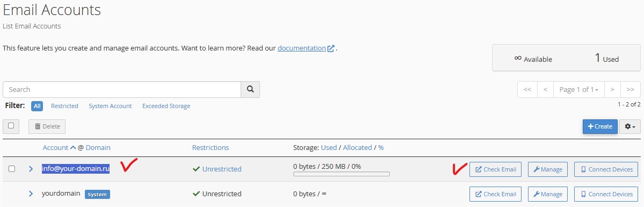Go to last page with >> button

pos(631,89)
